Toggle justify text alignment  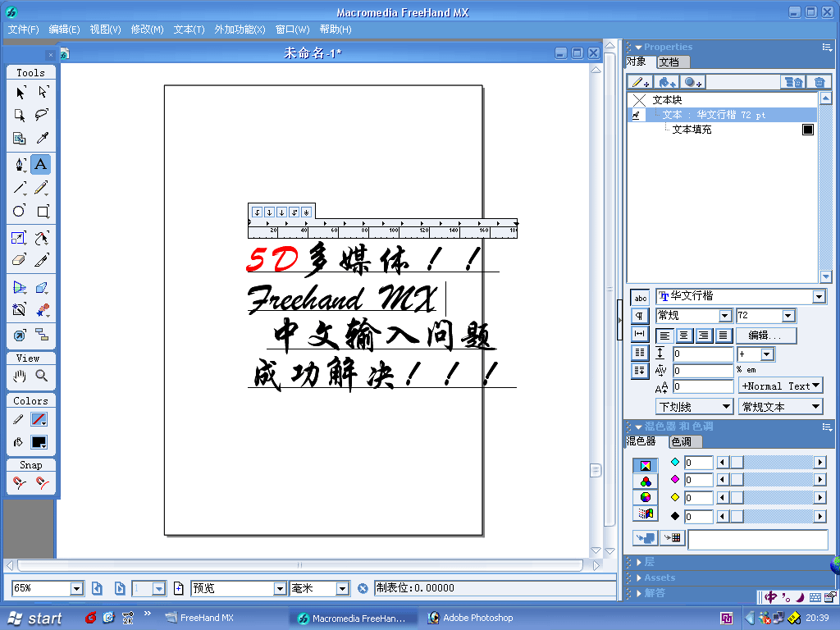723,336
